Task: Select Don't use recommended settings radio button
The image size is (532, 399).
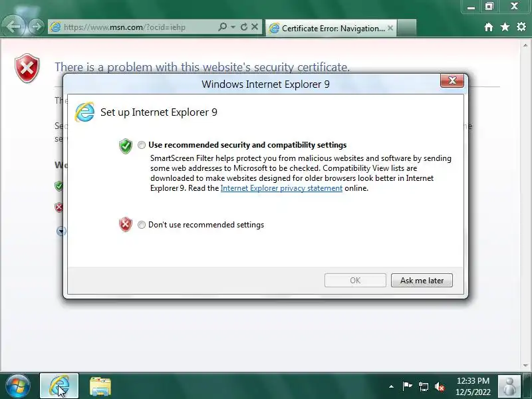Action: click(142, 225)
